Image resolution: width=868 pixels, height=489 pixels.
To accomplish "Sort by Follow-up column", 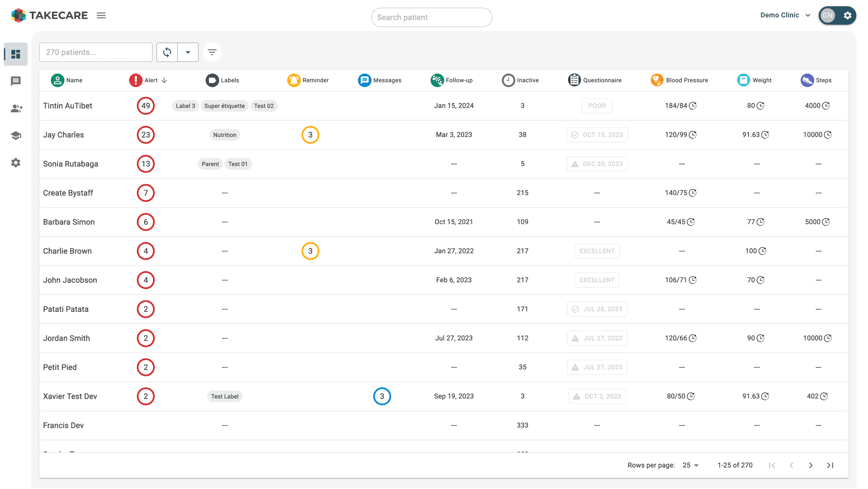I will [452, 81].
